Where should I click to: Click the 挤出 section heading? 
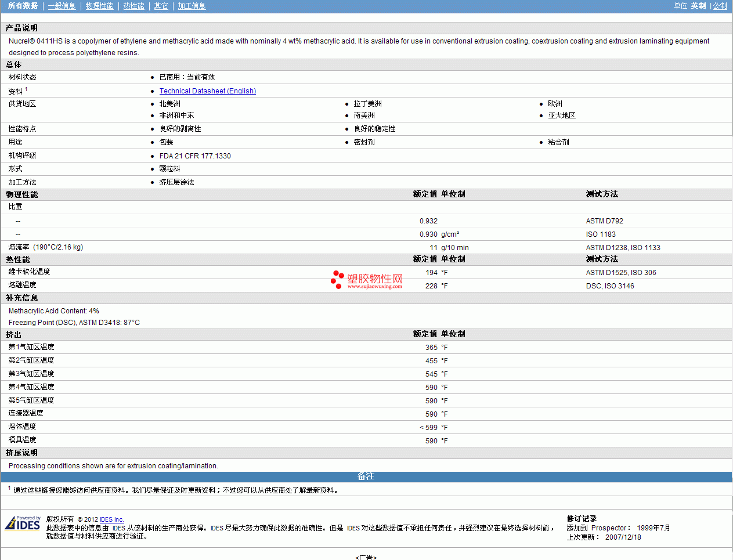[x=13, y=334]
